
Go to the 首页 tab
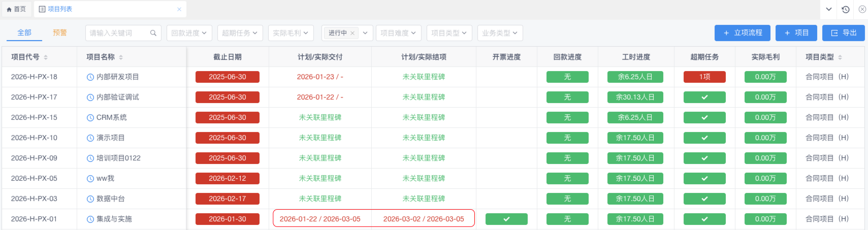[x=16, y=9]
